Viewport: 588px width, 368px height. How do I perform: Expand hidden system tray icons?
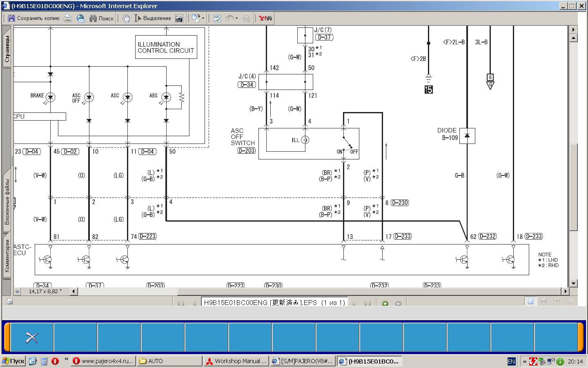[524, 361]
